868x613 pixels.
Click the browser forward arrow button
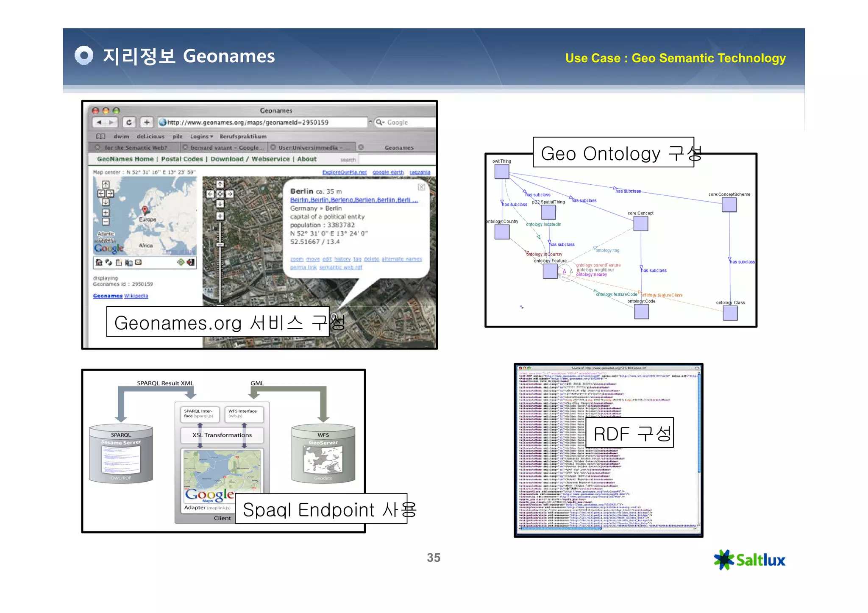(111, 122)
